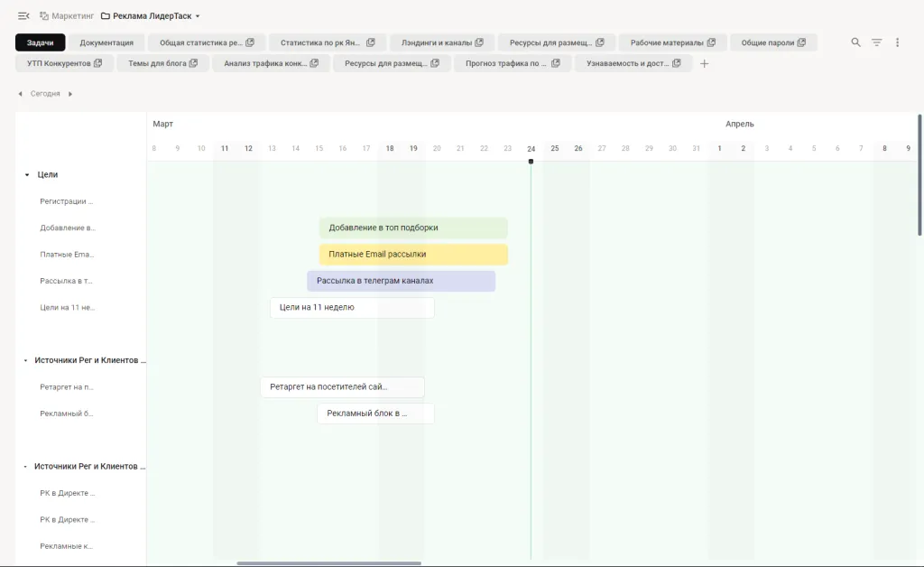Open the Лэндинги и каналы tab
The height and width of the screenshot is (567, 924).
pos(442,42)
